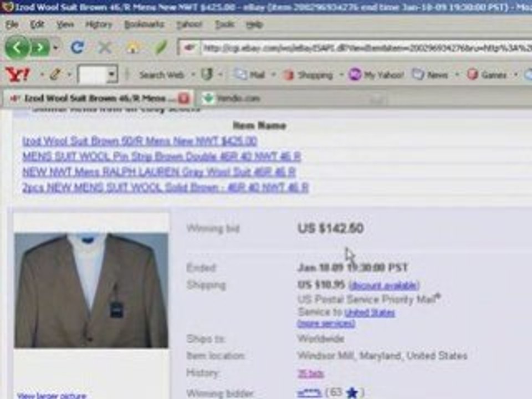532x399 pixels.
Task: Open My Yahoo! toolbar item
Action: click(377, 75)
